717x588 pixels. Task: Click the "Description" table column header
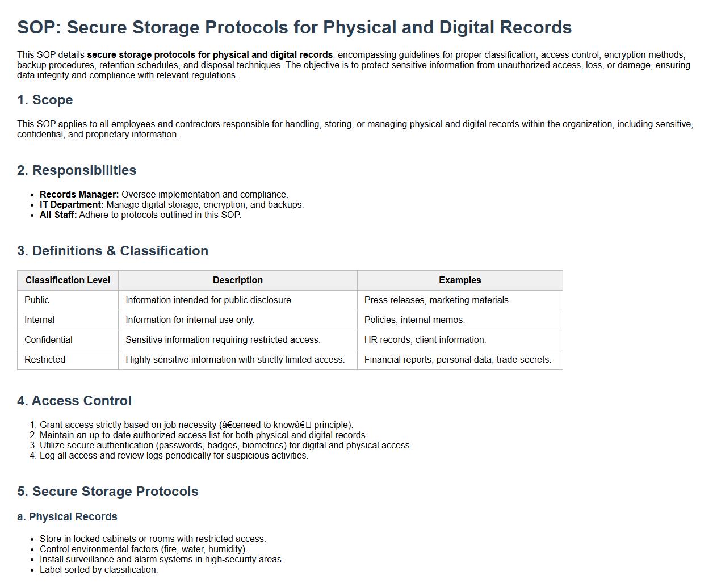pyautogui.click(x=237, y=280)
